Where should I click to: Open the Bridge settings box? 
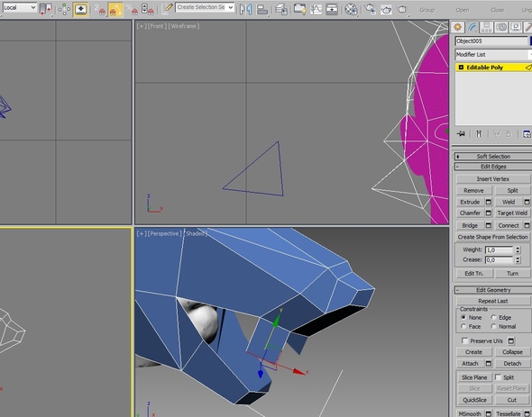point(488,225)
